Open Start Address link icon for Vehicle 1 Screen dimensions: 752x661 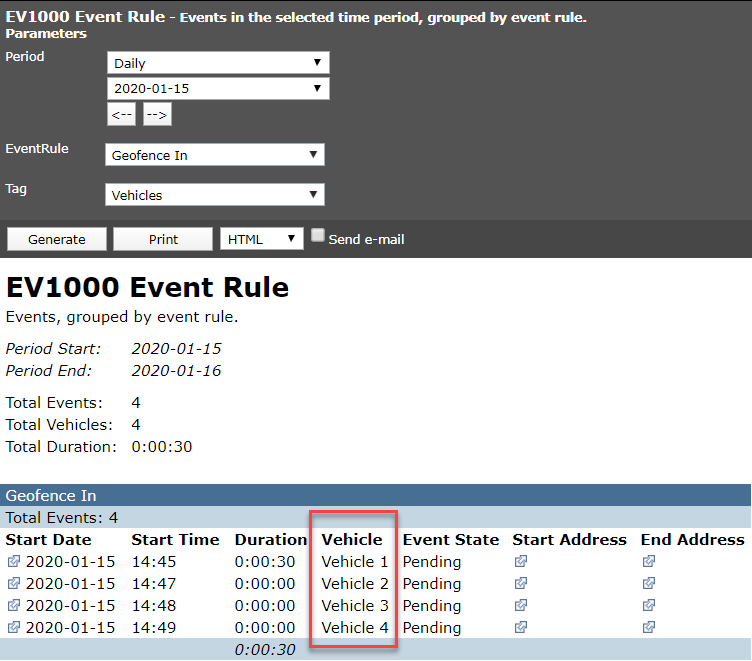tap(521, 561)
